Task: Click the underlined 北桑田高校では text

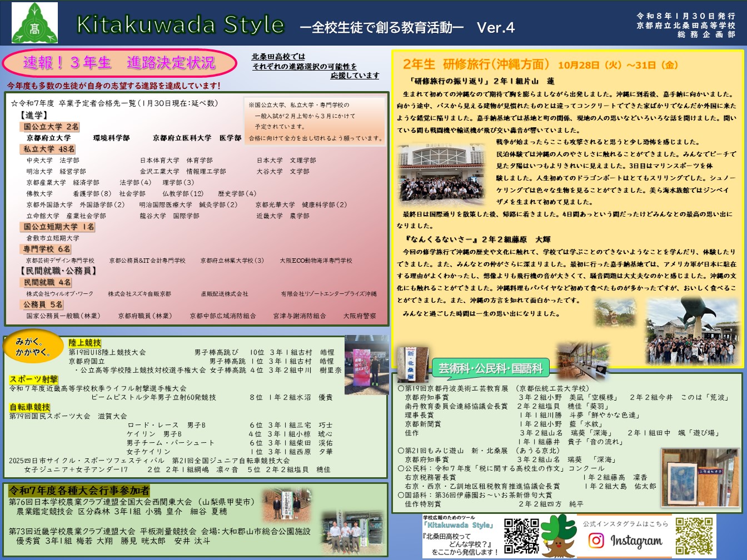Action: click(x=278, y=57)
